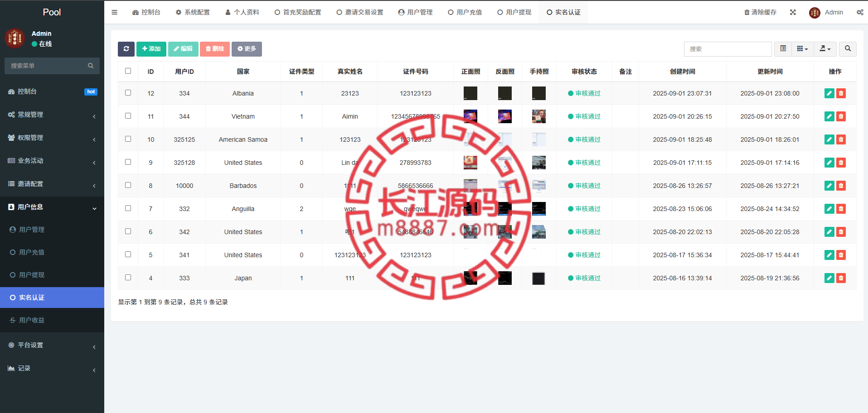Click the refresh table button
Image resolution: width=868 pixels, height=413 pixels.
126,49
